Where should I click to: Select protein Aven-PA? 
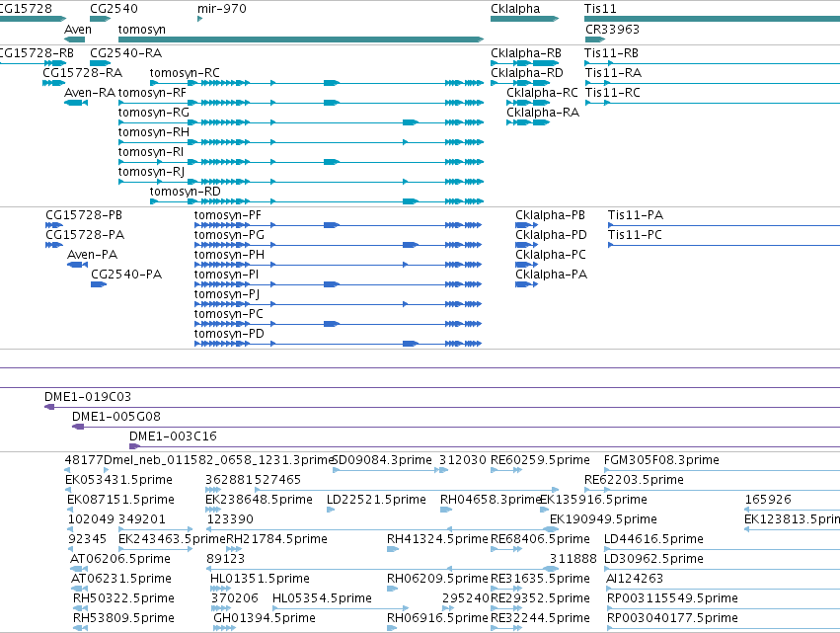point(78,265)
